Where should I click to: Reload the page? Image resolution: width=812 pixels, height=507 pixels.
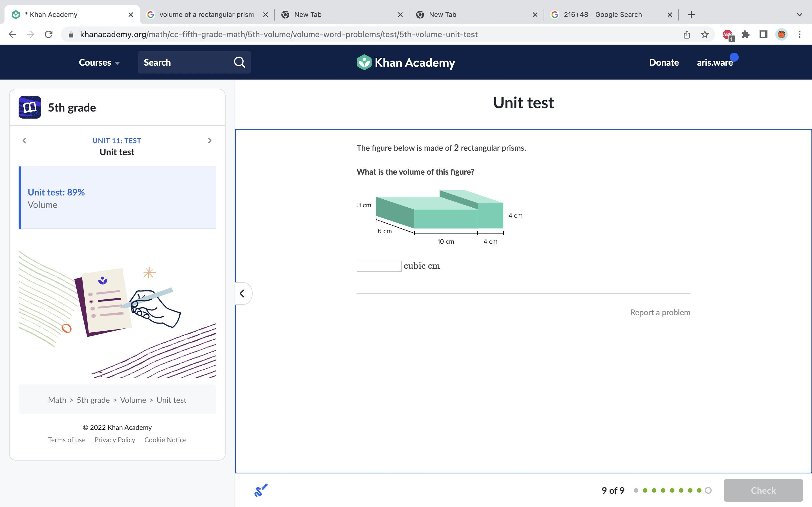49,35
